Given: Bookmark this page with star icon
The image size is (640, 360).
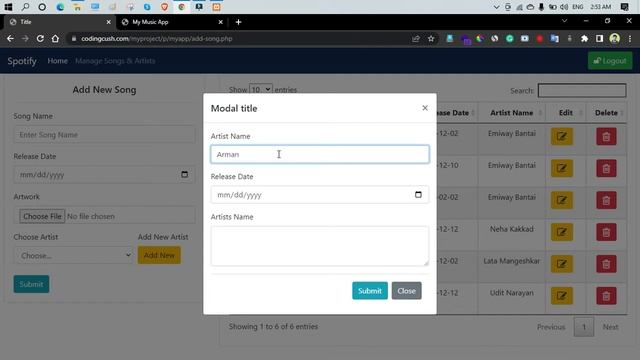Looking at the screenshot, I should click(x=431, y=39).
